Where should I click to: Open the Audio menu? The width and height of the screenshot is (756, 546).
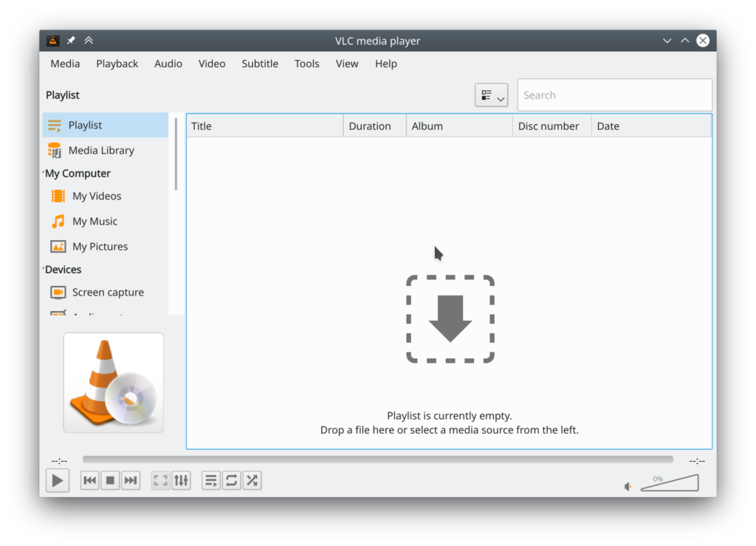coord(168,64)
